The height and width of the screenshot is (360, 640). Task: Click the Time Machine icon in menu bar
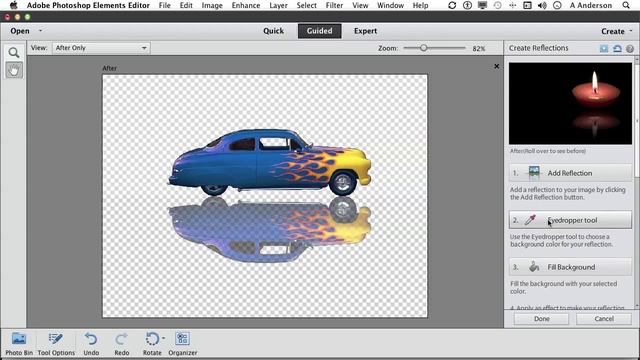pyautogui.click(x=497, y=5)
